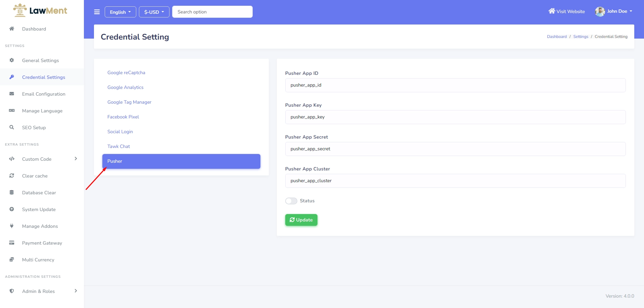Click the Pusher App Secret field
Viewport: 644px width, 308px height.
pos(455,149)
